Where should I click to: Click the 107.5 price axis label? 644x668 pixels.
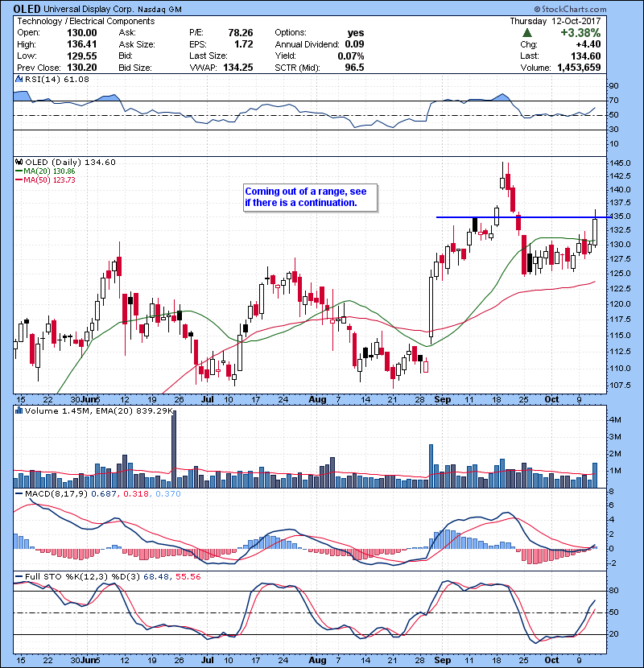tap(621, 386)
